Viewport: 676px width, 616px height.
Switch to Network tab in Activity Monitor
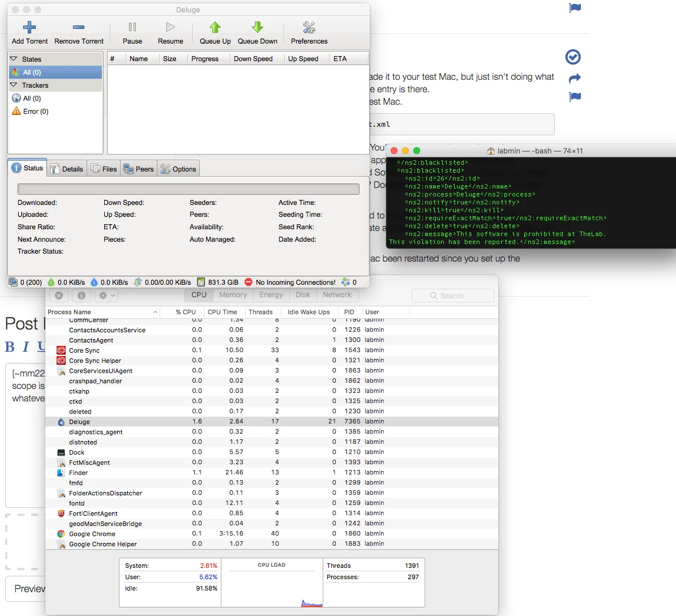(337, 295)
